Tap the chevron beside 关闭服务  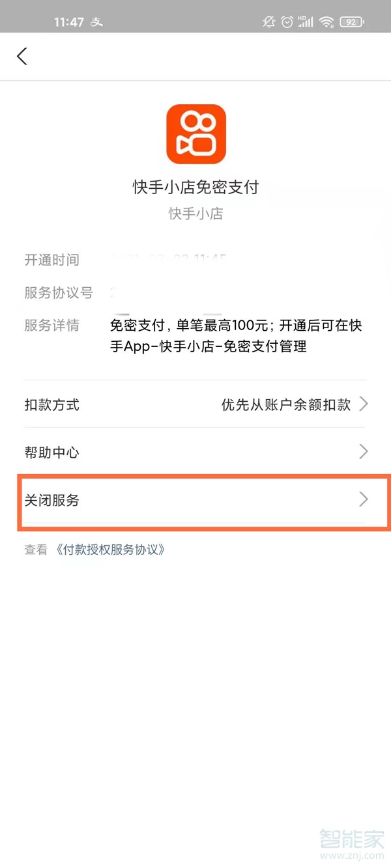364,499
